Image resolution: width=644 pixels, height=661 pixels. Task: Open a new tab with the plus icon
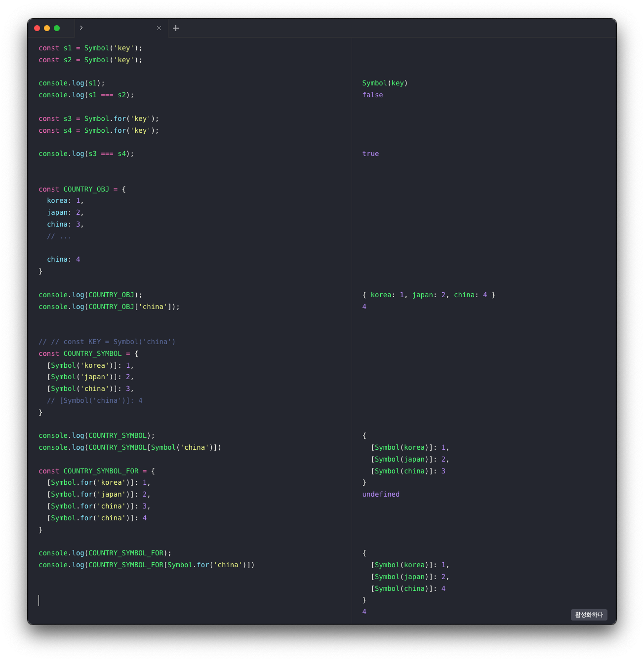(x=176, y=28)
